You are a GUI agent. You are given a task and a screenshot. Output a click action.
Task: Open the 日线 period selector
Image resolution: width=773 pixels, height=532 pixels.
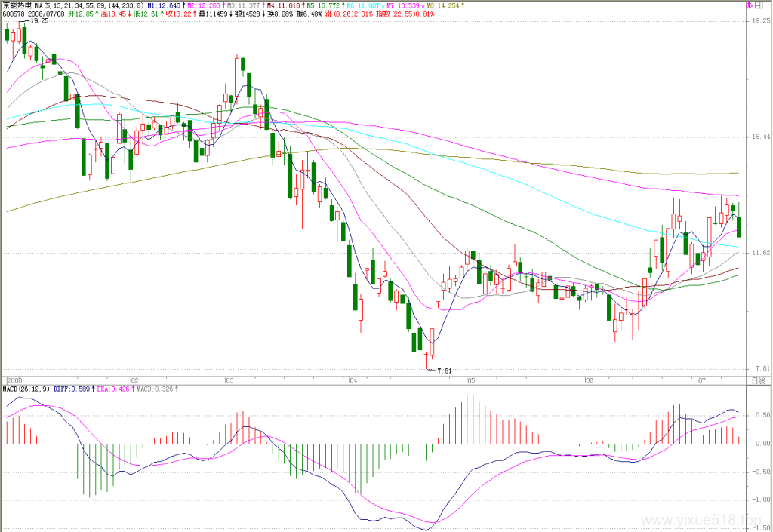coord(758,380)
